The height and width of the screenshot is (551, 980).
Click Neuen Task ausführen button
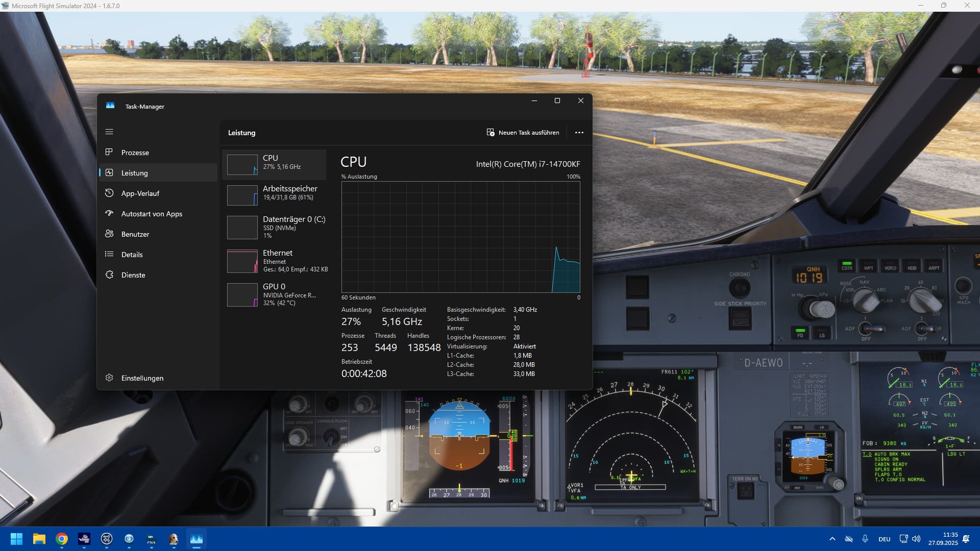click(x=523, y=133)
